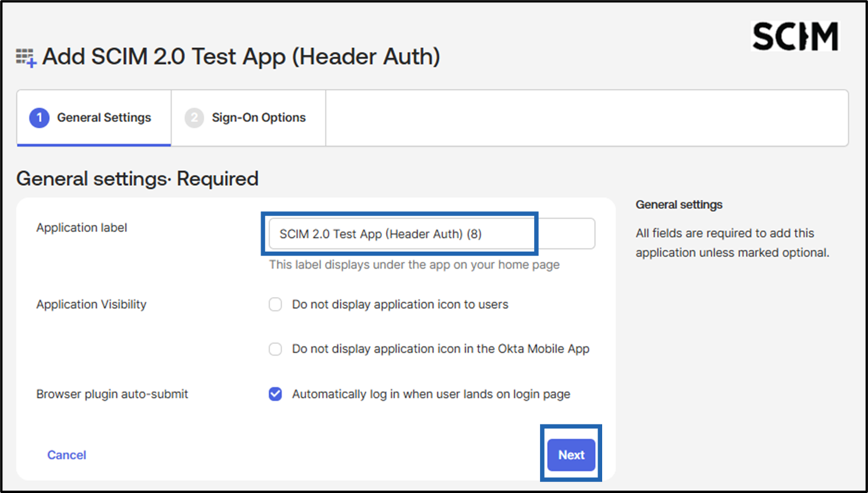Enable 'Do not display application icon to users'
This screenshot has width=868, height=493.
275,304
